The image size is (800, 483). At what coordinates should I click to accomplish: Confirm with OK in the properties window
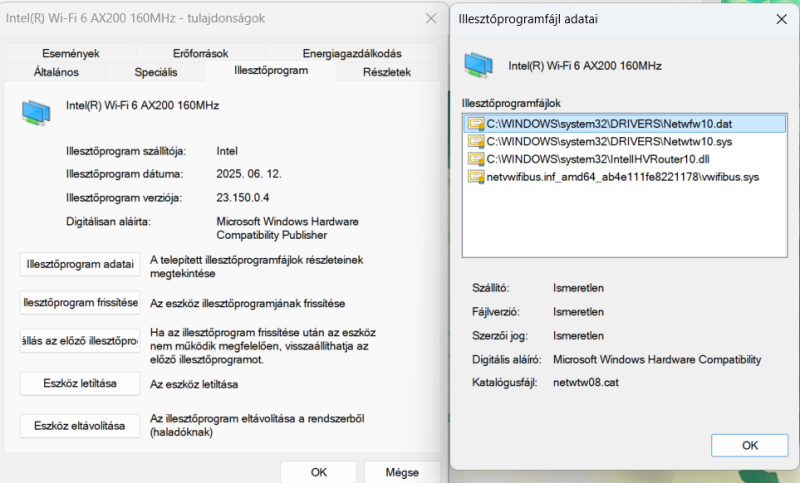coord(319,472)
